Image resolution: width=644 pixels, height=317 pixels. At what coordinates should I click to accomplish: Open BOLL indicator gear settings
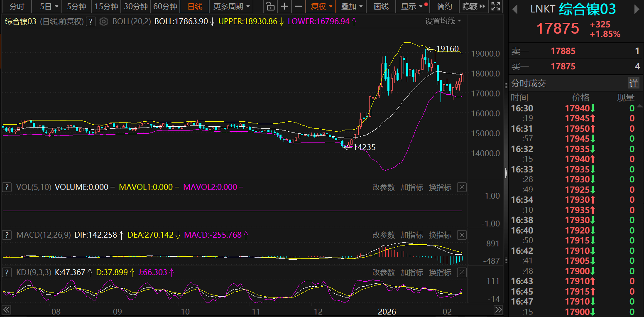pyautogui.click(x=104, y=22)
